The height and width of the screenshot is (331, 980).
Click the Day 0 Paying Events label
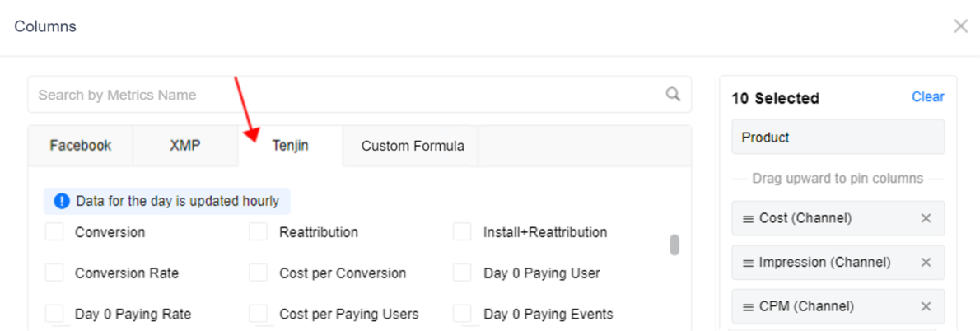pyautogui.click(x=548, y=315)
